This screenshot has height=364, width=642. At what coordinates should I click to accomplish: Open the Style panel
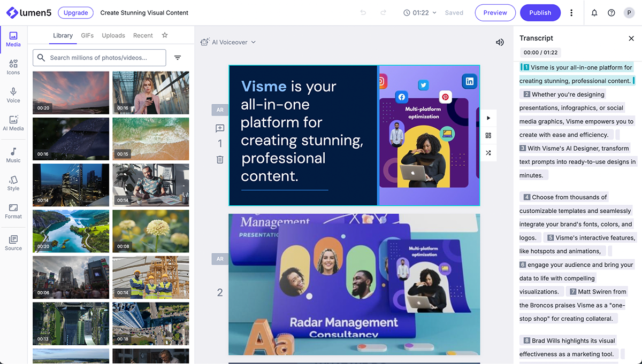click(13, 183)
